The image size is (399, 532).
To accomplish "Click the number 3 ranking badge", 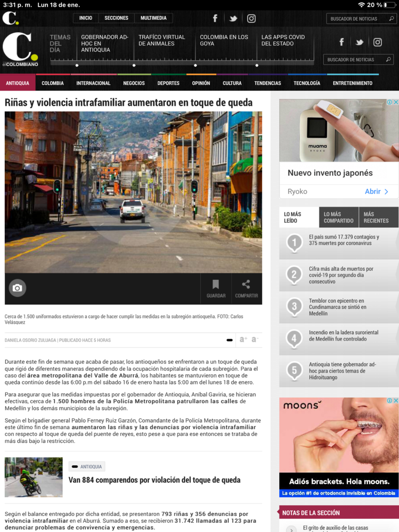I will coord(294,307).
